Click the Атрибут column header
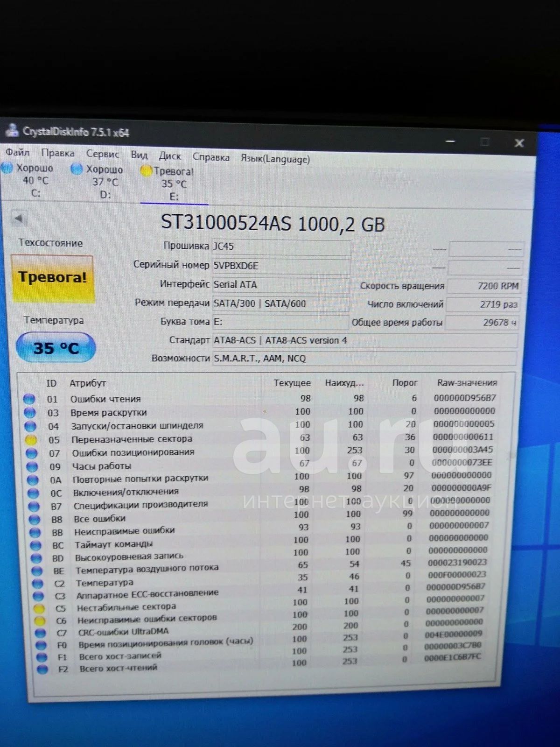The height and width of the screenshot is (747, 560). [88, 383]
